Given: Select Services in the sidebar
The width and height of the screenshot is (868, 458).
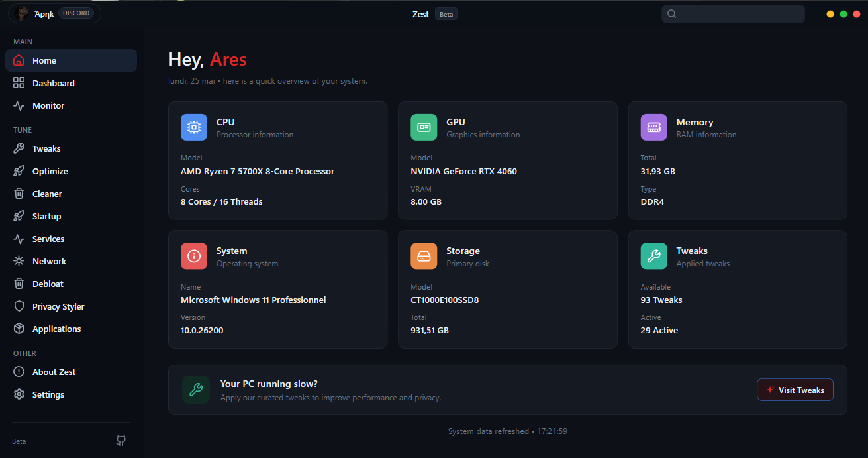Looking at the screenshot, I should [x=72, y=239].
